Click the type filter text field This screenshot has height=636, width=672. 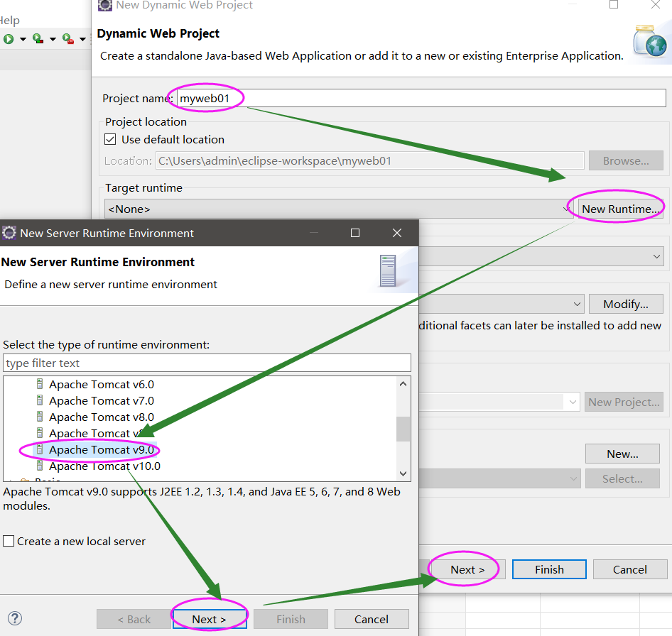click(207, 363)
